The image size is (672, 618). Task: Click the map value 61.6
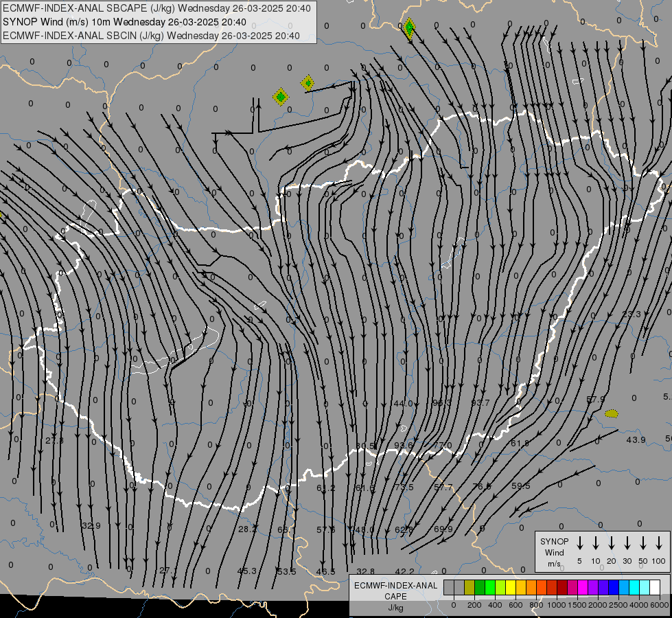tap(365, 488)
